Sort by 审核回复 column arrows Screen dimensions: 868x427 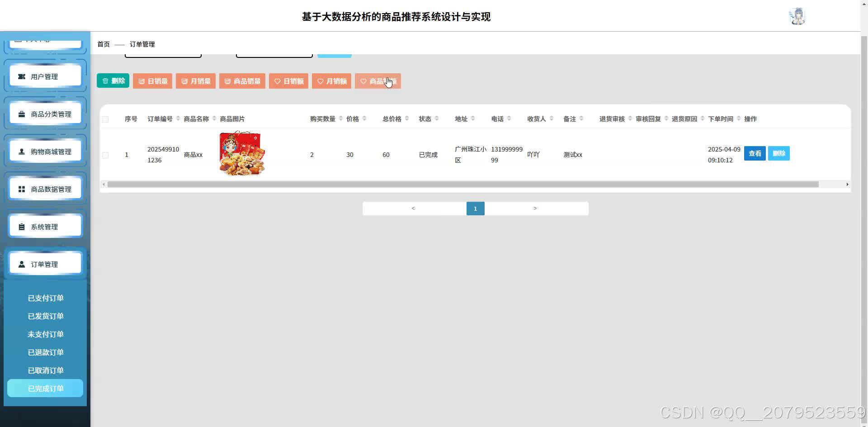pyautogui.click(x=666, y=119)
